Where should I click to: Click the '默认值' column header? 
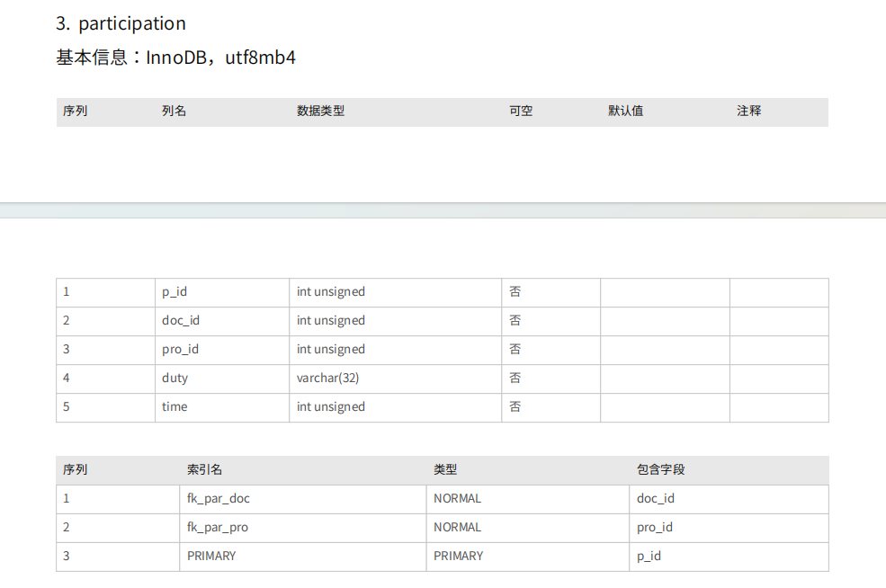pyautogui.click(x=625, y=111)
